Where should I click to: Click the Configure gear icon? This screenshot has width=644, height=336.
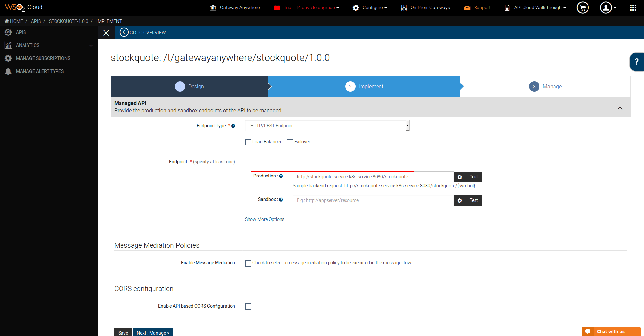pos(356,8)
